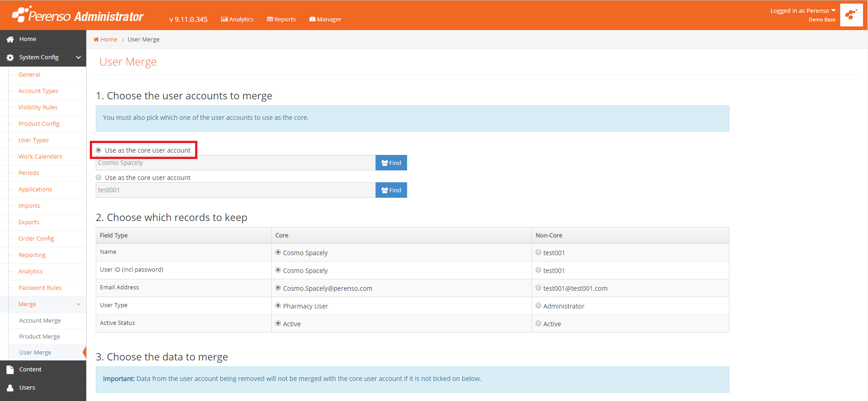The height and width of the screenshot is (401, 868).
Task: Open User Types in sidebar
Action: click(33, 140)
